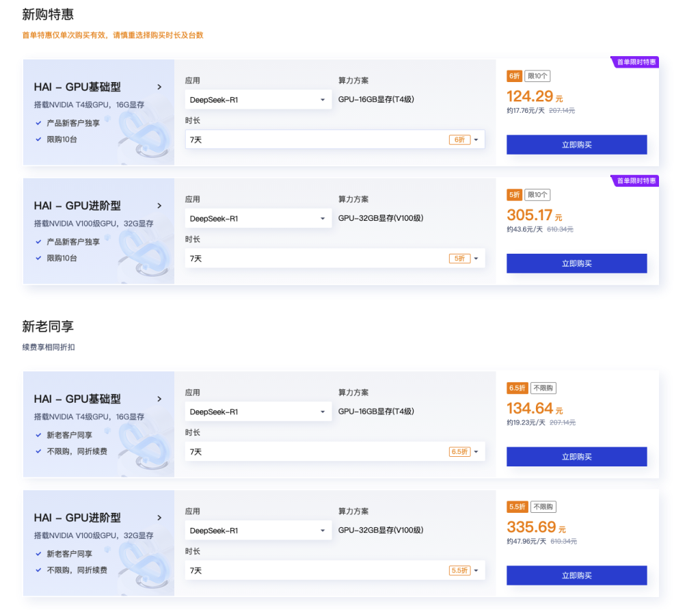Click the 产品新客户独享 checkmark in first card
The image size is (700, 610).
pyautogui.click(x=38, y=123)
